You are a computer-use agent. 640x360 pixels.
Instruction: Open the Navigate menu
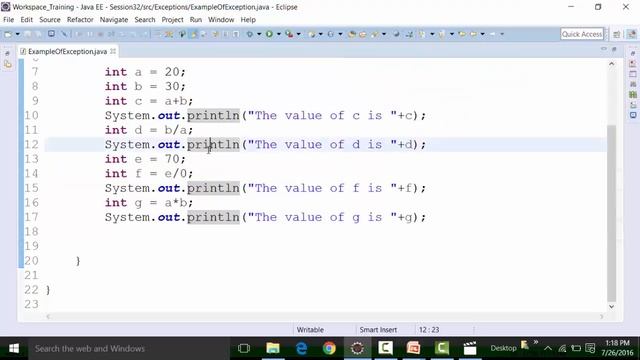[114, 20]
